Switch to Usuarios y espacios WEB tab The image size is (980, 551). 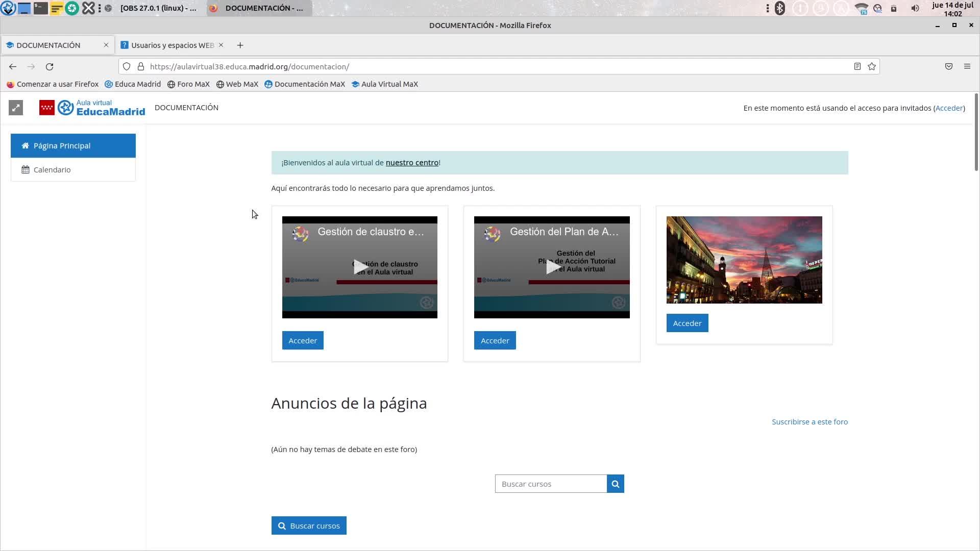pyautogui.click(x=172, y=45)
